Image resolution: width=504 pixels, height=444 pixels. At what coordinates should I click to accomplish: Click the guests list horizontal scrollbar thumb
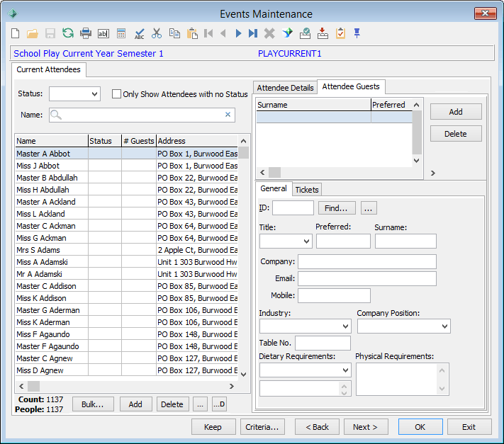click(274, 172)
